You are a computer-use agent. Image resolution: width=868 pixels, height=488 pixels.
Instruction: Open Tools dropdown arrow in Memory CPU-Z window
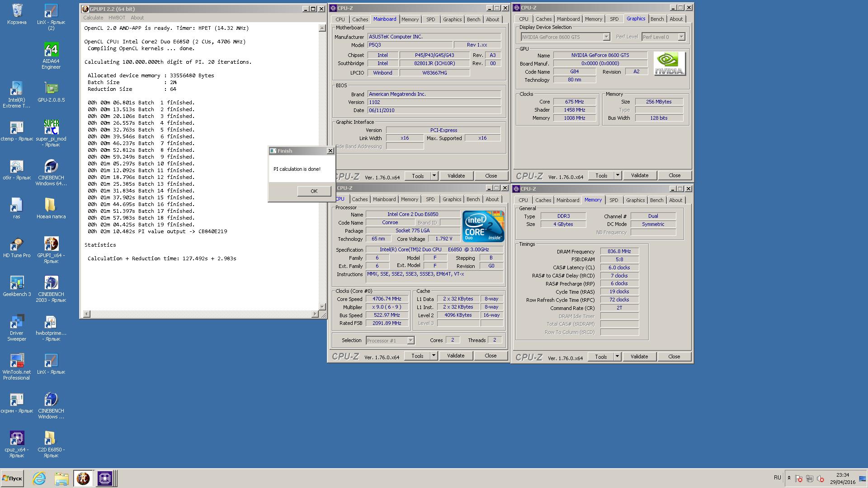click(617, 357)
